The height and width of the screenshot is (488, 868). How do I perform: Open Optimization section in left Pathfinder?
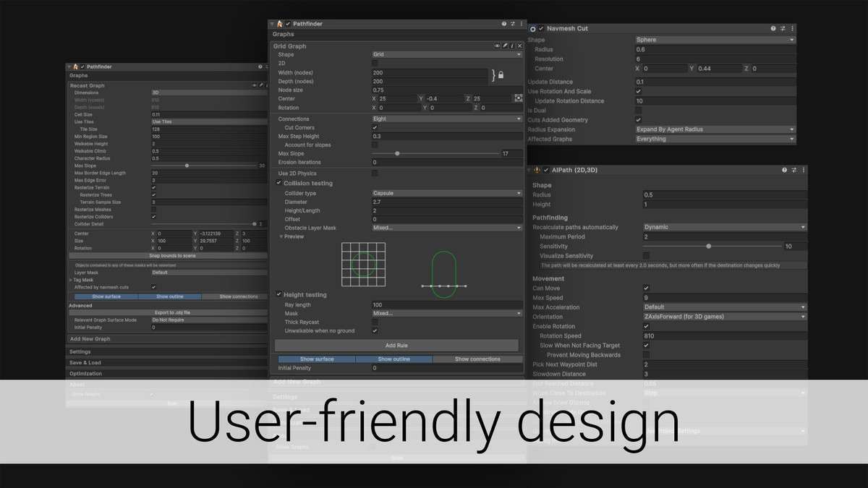click(168, 374)
